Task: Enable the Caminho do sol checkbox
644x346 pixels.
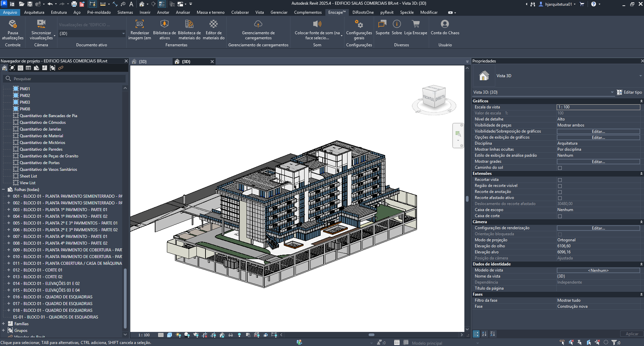Action: 560,168
